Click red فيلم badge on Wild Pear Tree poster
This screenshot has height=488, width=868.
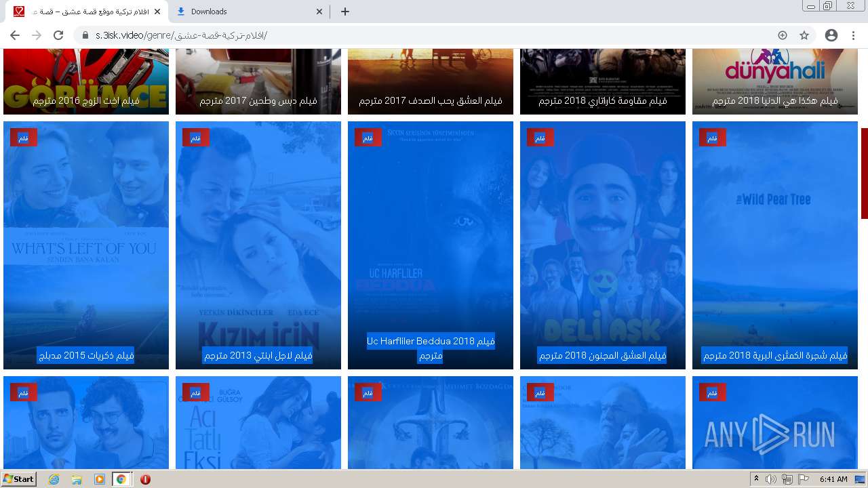[x=713, y=138]
